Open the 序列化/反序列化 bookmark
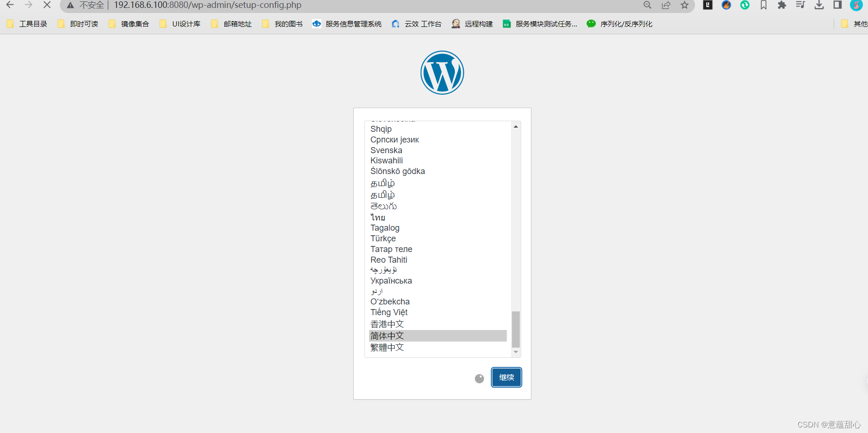The image size is (868, 433). coord(619,24)
